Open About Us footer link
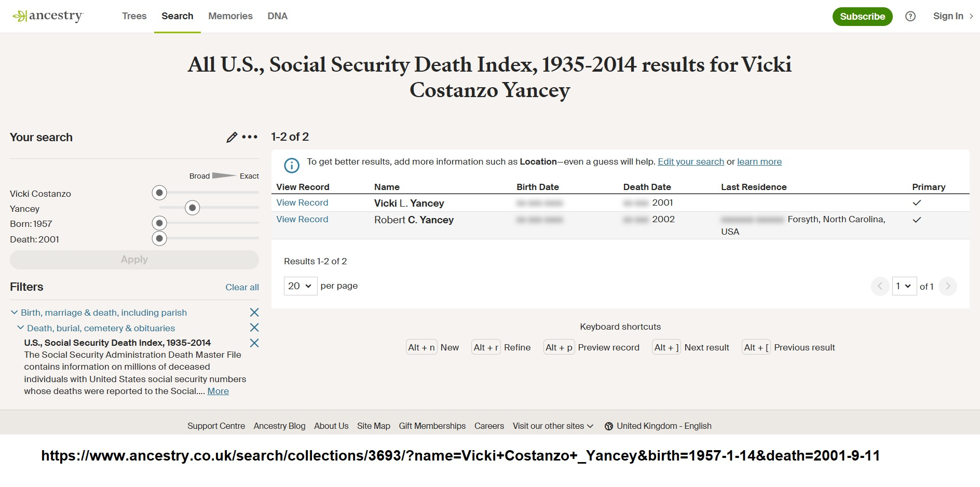Screen dimensions: 980x487 pos(331,426)
